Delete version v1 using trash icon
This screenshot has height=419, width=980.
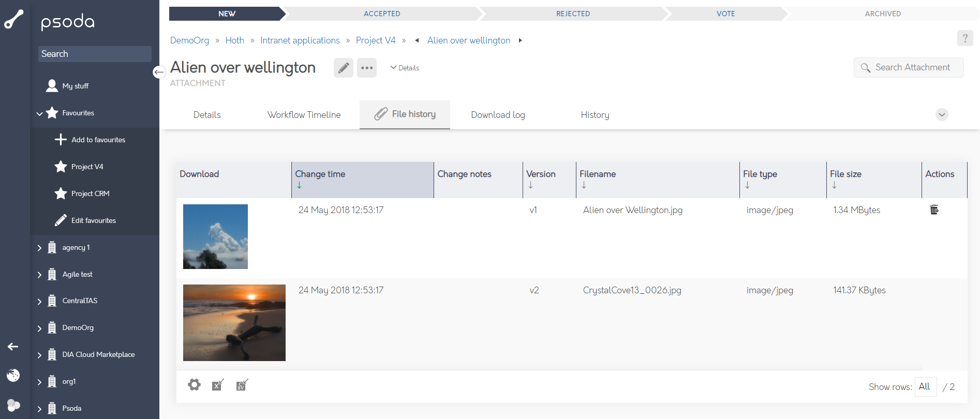[934, 209]
